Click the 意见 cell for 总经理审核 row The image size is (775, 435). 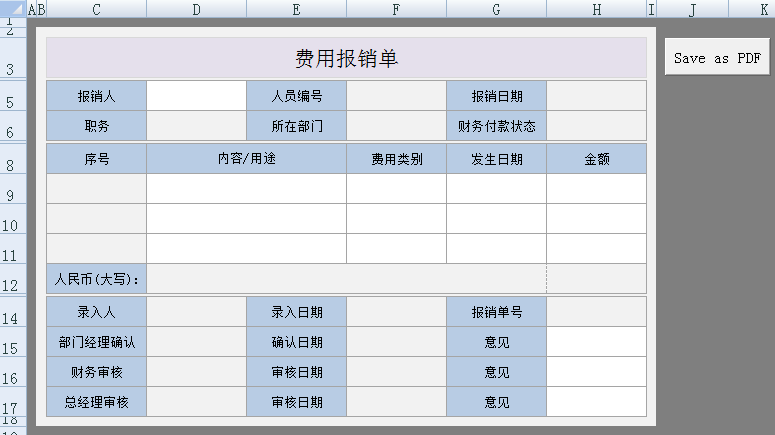(597, 402)
